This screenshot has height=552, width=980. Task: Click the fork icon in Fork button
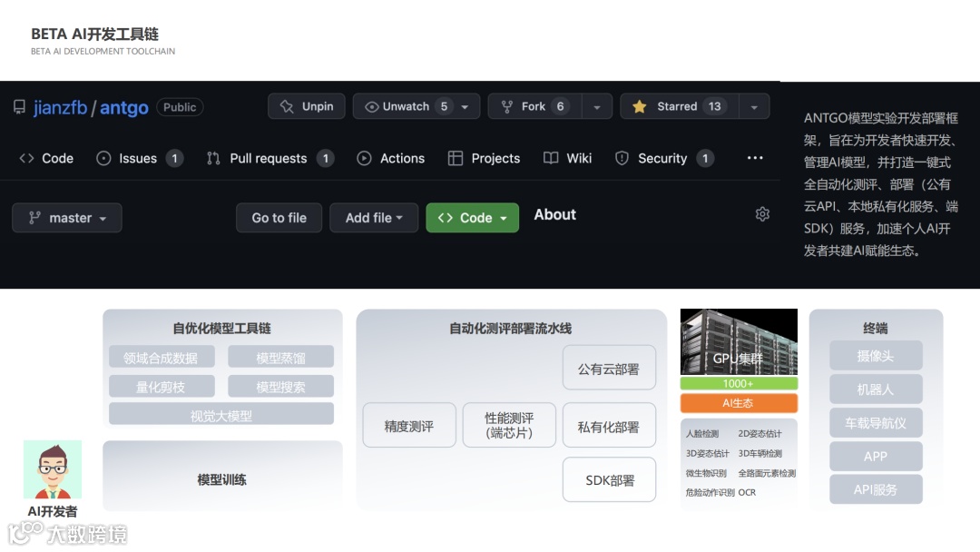(x=507, y=107)
